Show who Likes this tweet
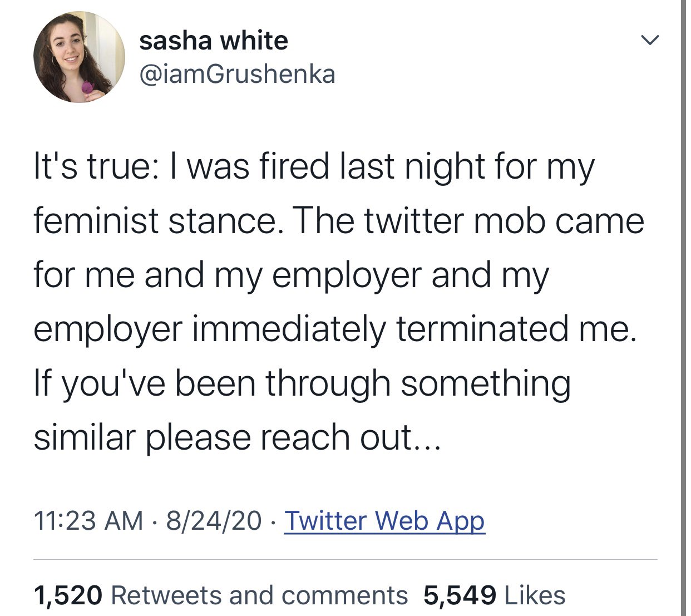This screenshot has height=616, width=691. click(x=535, y=595)
